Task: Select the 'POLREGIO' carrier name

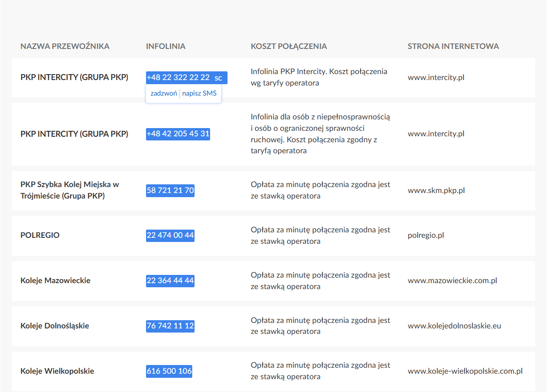Action: coord(40,236)
